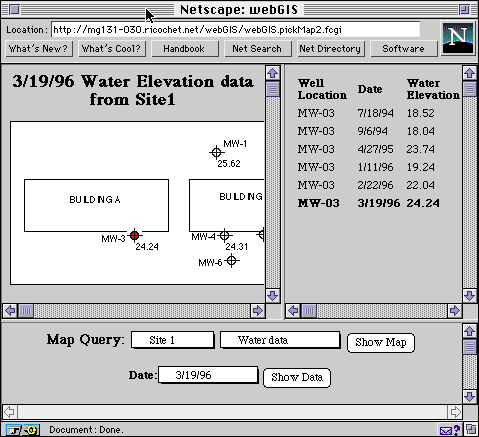Image resolution: width=479 pixels, height=437 pixels.
Task: Click the 24.31 value near MW-4
Action: point(237,247)
